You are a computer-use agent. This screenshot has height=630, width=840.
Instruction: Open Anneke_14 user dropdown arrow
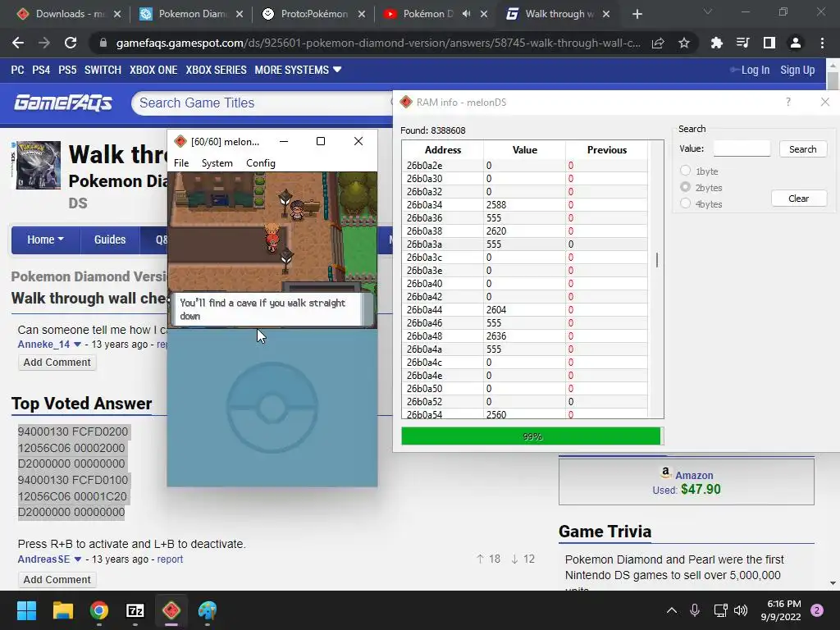click(x=78, y=345)
